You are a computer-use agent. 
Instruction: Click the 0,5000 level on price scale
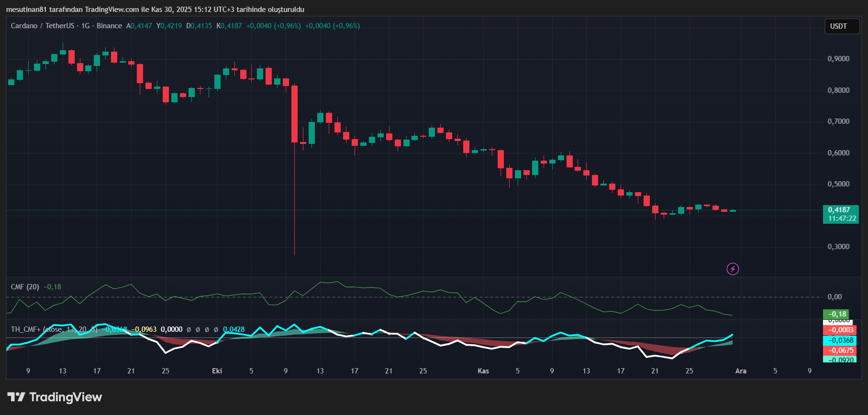click(838, 184)
